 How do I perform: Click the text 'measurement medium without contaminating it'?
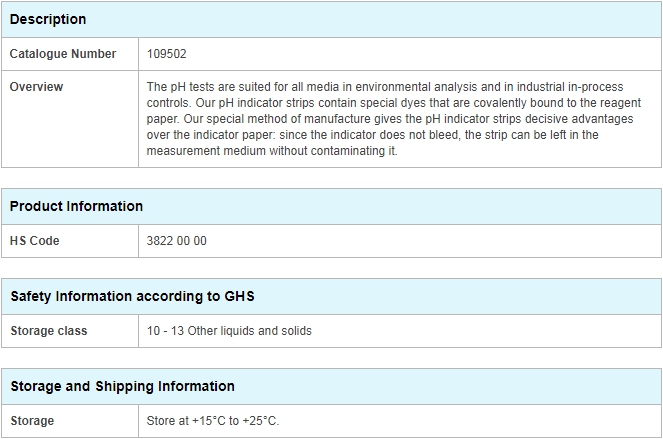tap(272, 151)
